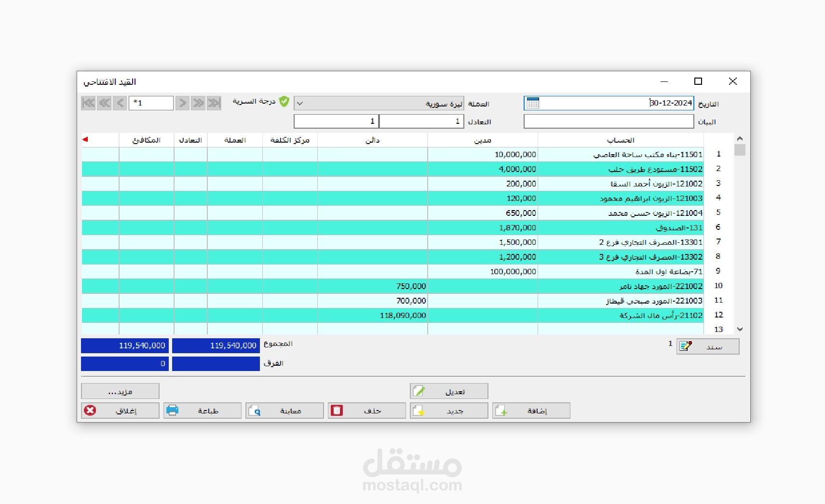Select account row 221003 المورد صبحي قيطاز
825x504 pixels.
pos(621,301)
